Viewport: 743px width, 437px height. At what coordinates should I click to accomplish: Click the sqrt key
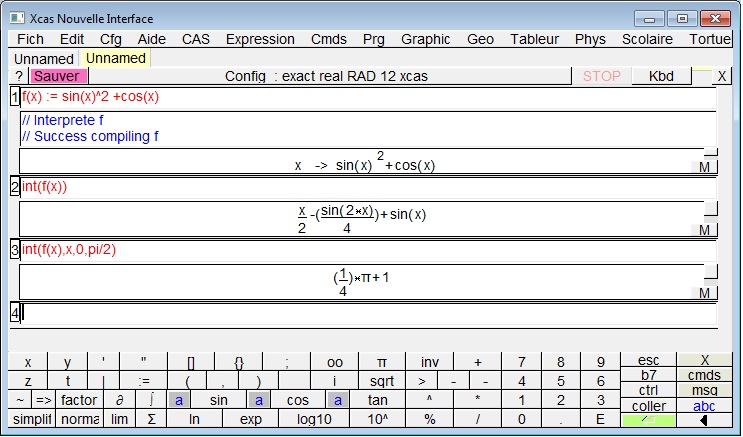coord(381,381)
